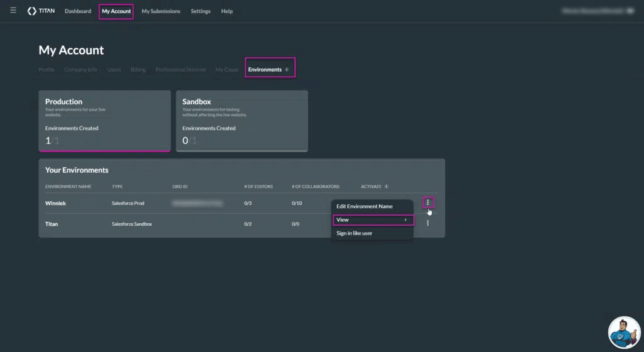Click the TYPE column header
The height and width of the screenshot is (352, 644).
[x=117, y=186]
